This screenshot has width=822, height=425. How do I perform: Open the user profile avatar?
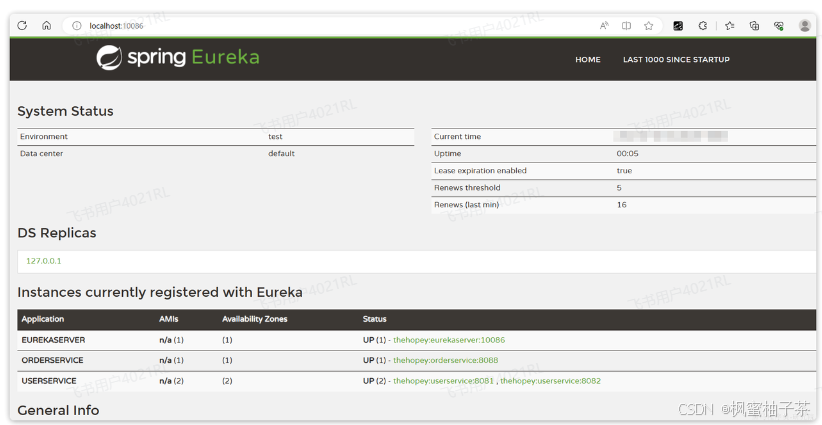click(805, 26)
